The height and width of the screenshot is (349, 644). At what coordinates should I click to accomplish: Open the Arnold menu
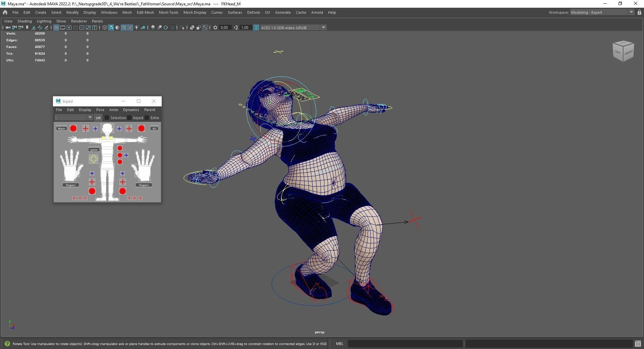tap(317, 12)
